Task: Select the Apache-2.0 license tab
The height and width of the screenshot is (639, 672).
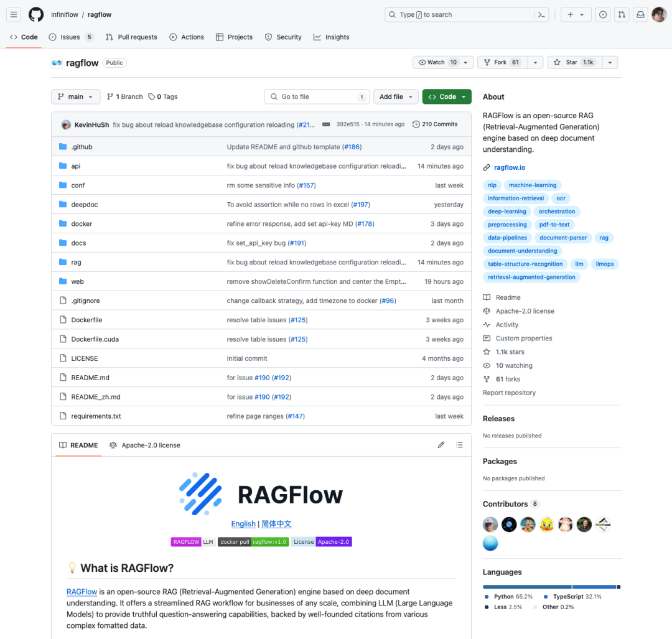Action: tap(145, 445)
